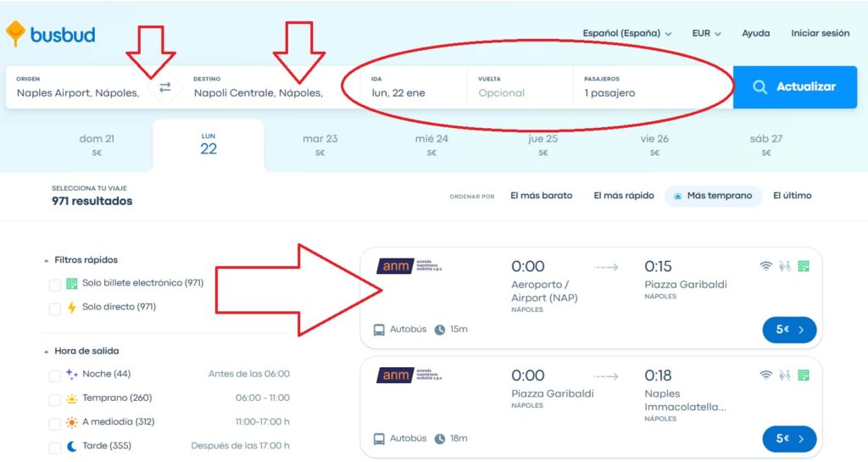Open the EUR currency dropdown
The width and height of the screenshot is (868, 462).
(x=706, y=33)
